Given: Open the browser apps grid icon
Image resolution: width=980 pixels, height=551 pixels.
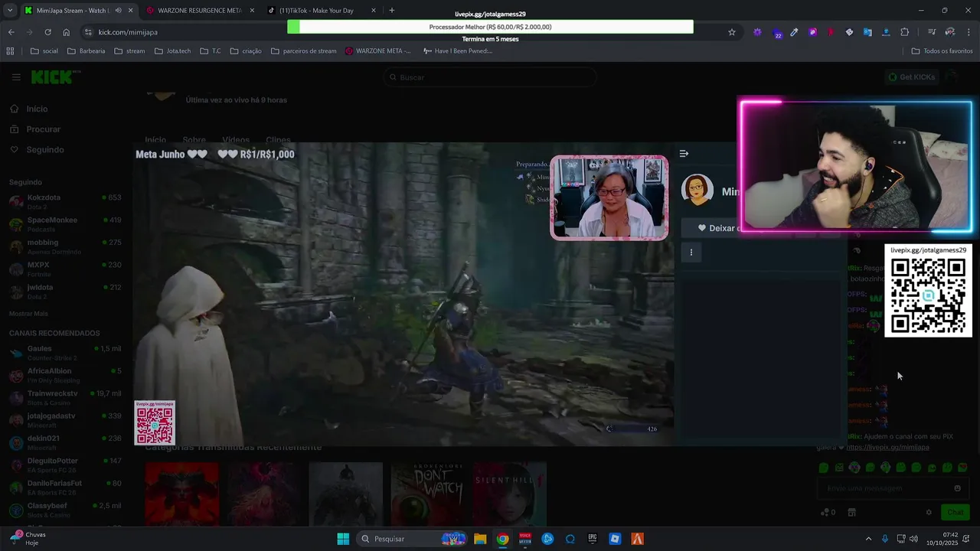Looking at the screenshot, I should coord(10,51).
